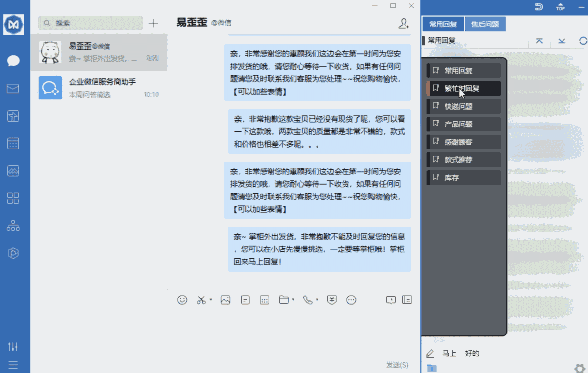Select 繁忙时回复 in the quick reply menu
Viewport: 588px width, 373px height.
pyautogui.click(x=463, y=88)
